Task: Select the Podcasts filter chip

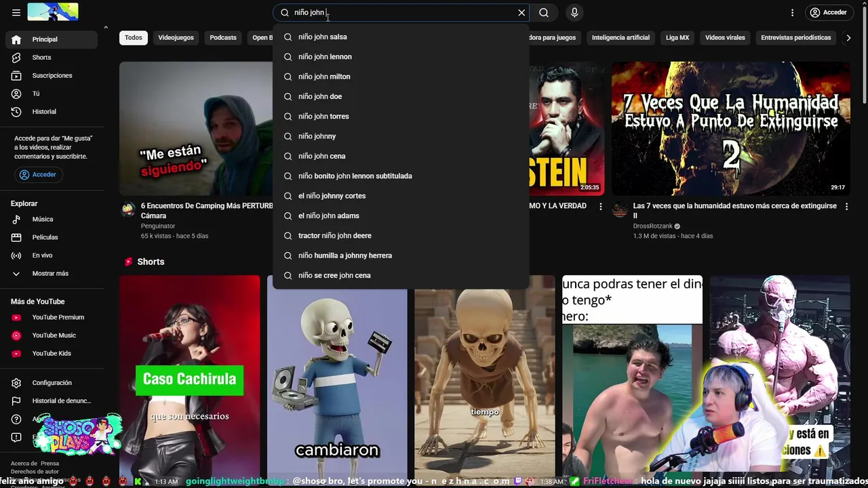Action: click(223, 38)
